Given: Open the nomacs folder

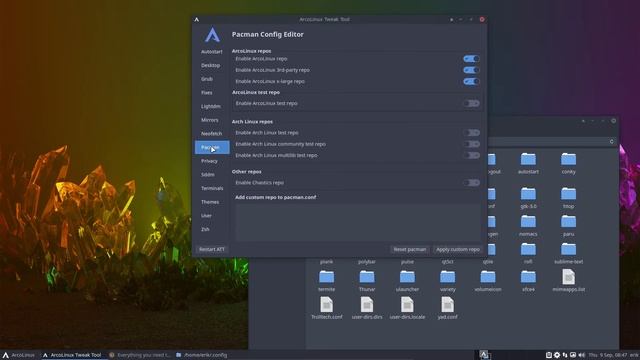Looking at the screenshot, I should pos(528,225).
